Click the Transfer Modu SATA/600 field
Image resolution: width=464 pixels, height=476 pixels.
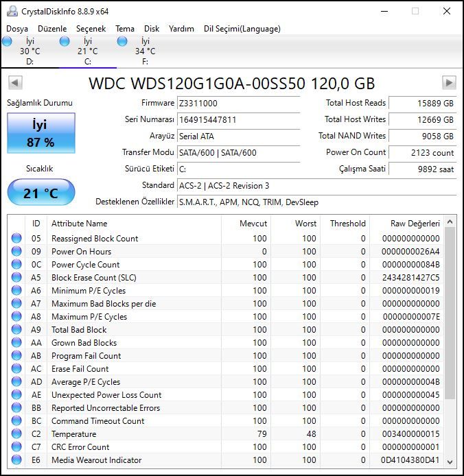(x=239, y=152)
